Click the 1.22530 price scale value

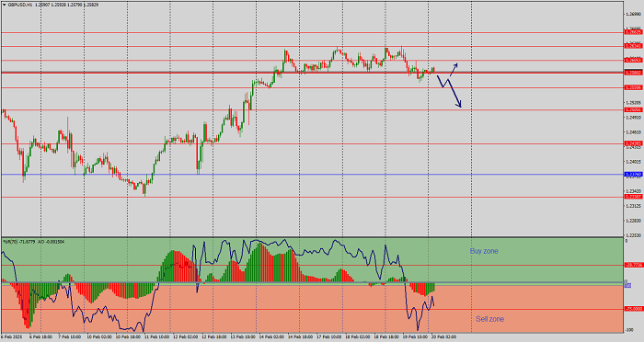click(633, 235)
